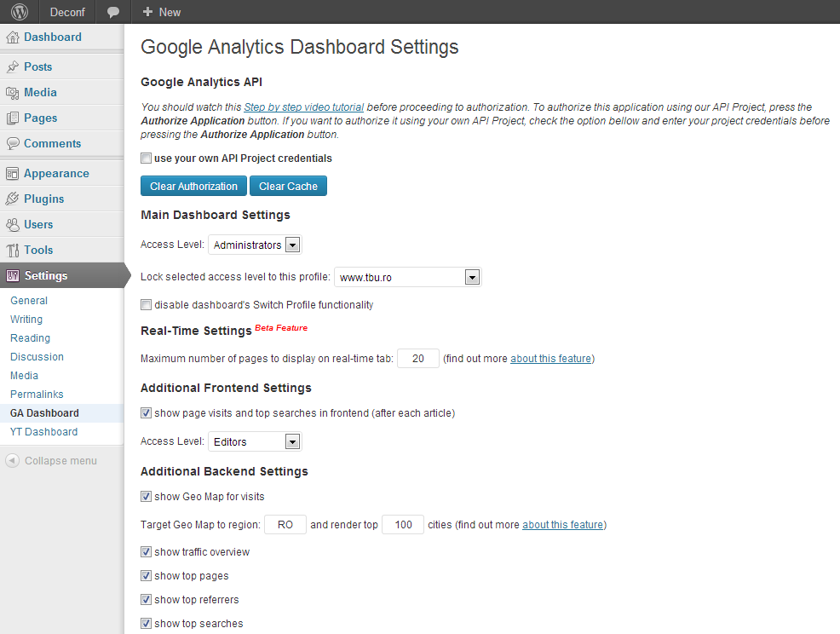Click the Appearance layout icon
This screenshot has width=840, height=634.
tap(12, 174)
